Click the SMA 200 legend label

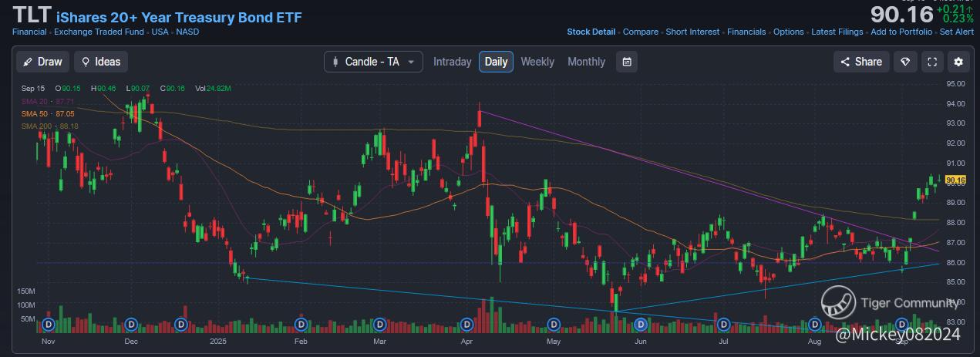click(x=49, y=126)
